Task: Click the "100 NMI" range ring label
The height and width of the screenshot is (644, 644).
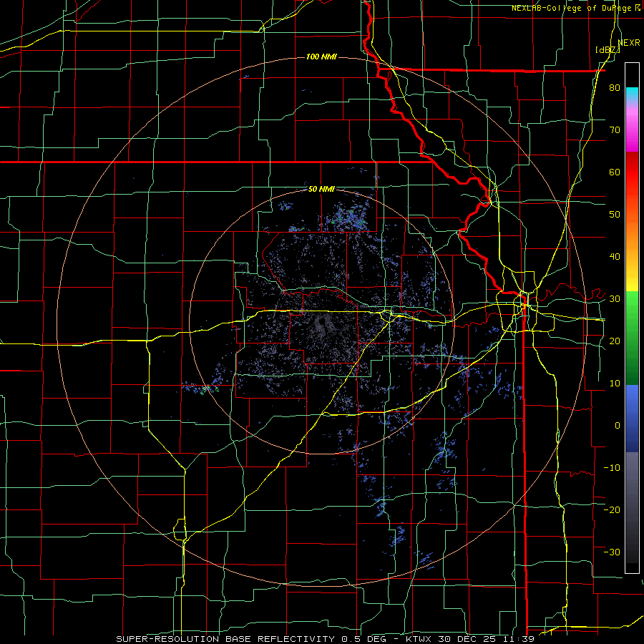Action: click(321, 57)
